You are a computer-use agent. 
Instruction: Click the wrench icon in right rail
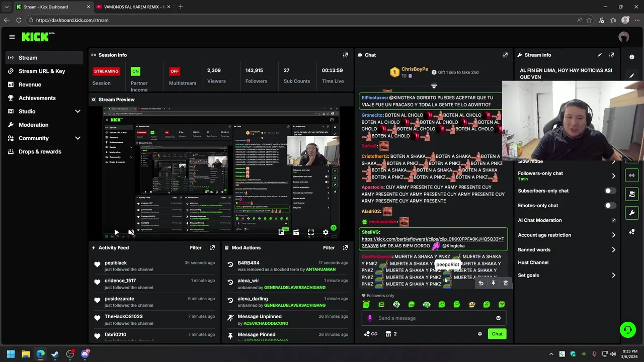coord(632,213)
